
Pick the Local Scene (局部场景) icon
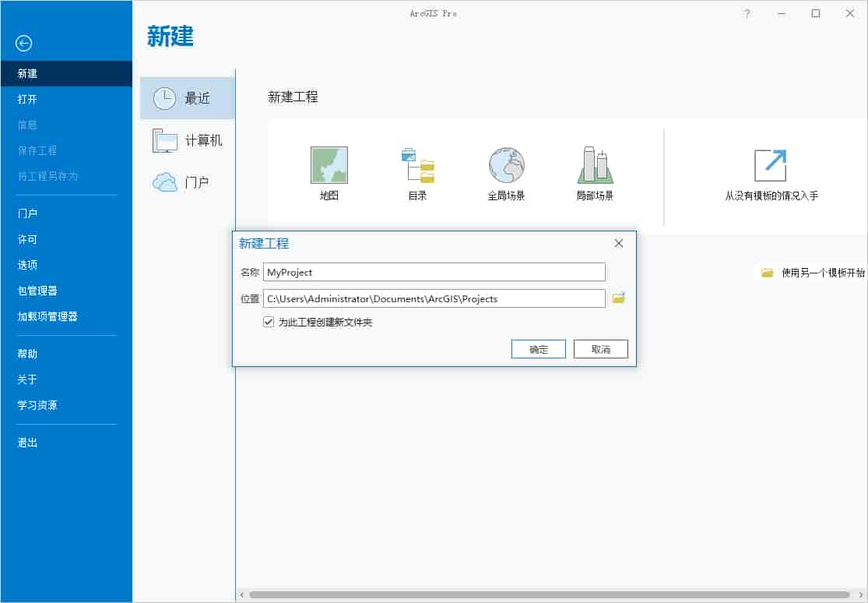pyautogui.click(x=595, y=165)
